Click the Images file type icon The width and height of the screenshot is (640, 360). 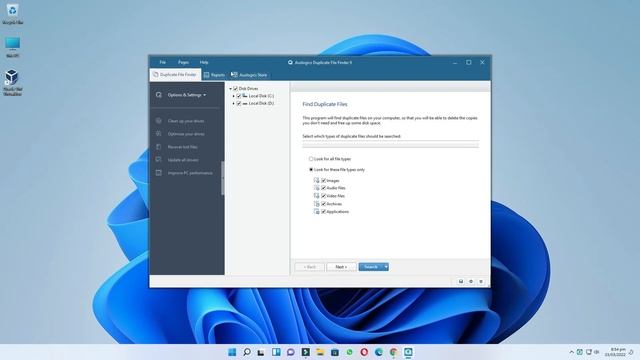pyautogui.click(x=316, y=180)
